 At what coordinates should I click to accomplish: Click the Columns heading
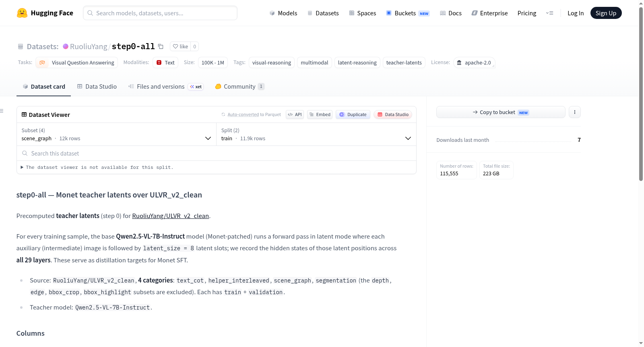tap(31, 333)
